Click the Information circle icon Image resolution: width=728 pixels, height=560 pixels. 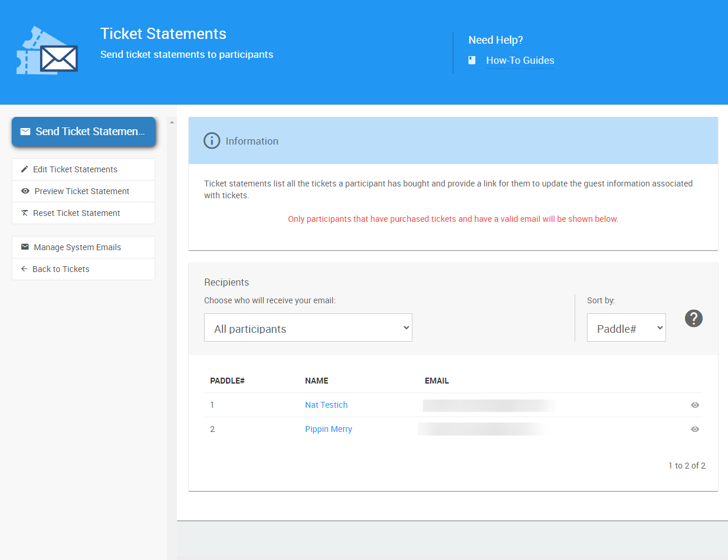(x=211, y=141)
